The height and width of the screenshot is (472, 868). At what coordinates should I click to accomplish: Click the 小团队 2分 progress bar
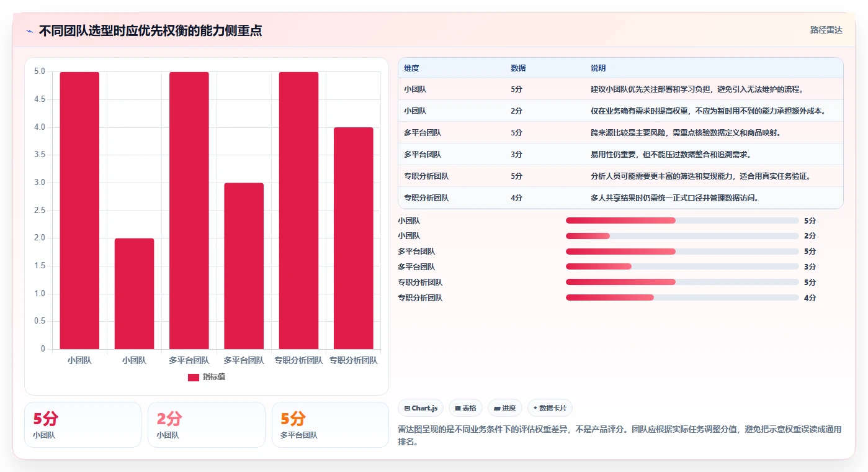click(x=682, y=236)
